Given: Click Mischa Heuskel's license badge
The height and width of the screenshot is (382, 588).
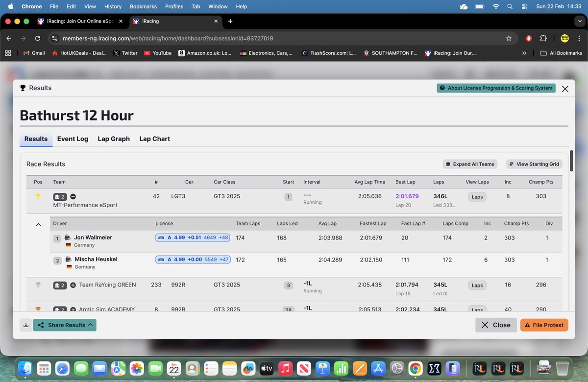Looking at the screenshot, I should [x=194, y=260].
